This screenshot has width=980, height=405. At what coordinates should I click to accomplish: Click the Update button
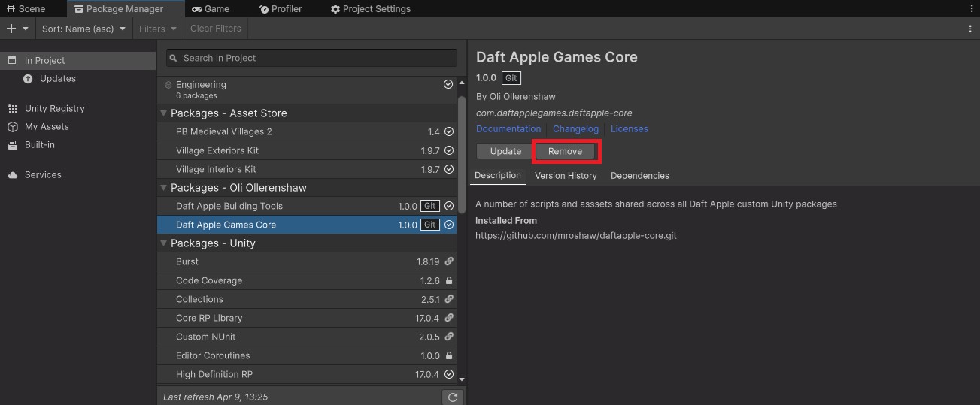[x=505, y=151]
